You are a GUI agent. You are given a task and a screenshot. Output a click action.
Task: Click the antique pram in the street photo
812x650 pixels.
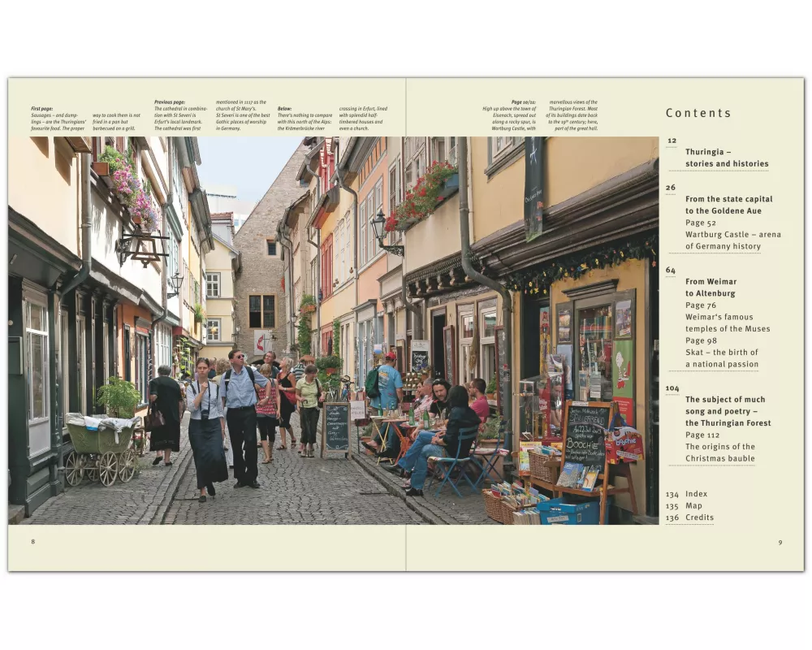coord(101,453)
